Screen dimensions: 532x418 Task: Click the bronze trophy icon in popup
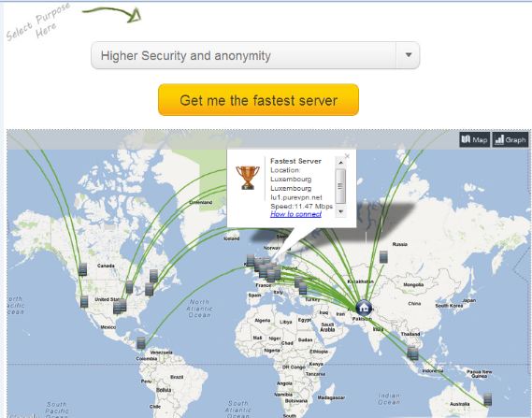point(248,177)
